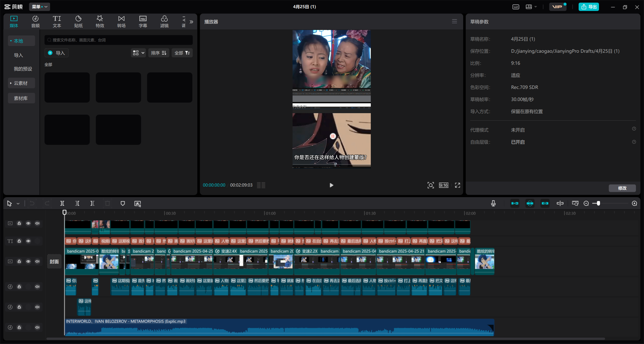Click the horizontal timeline scrollbar
The width and height of the screenshot is (644, 344).
pos(326,339)
